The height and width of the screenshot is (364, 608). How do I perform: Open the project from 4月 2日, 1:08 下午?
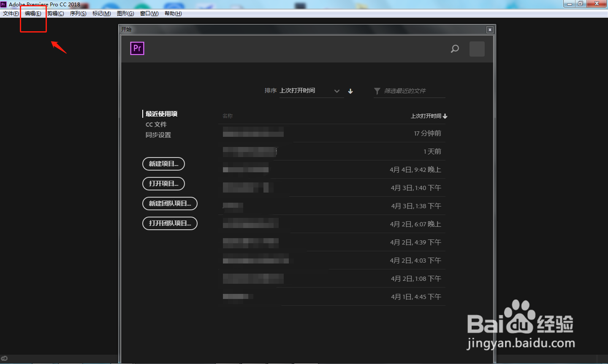pos(332,278)
